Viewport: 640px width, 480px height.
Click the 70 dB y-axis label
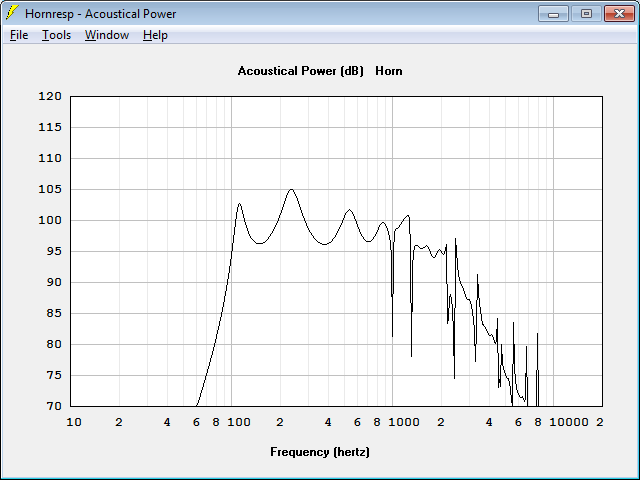click(x=54, y=407)
